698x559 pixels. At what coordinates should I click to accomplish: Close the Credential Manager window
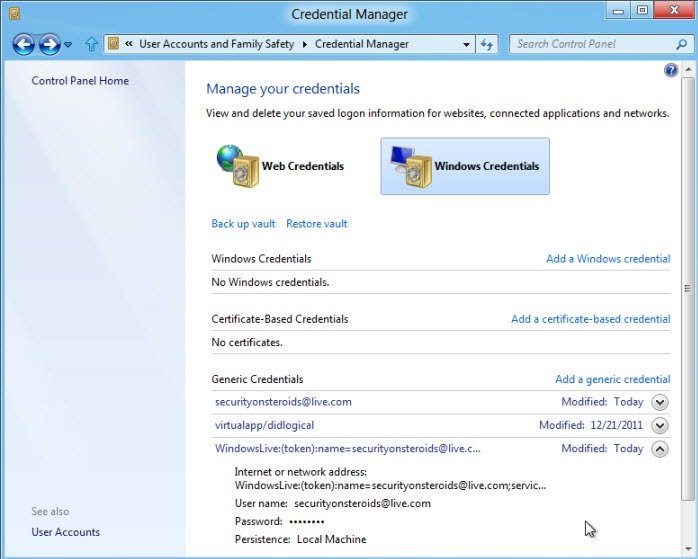tap(674, 11)
